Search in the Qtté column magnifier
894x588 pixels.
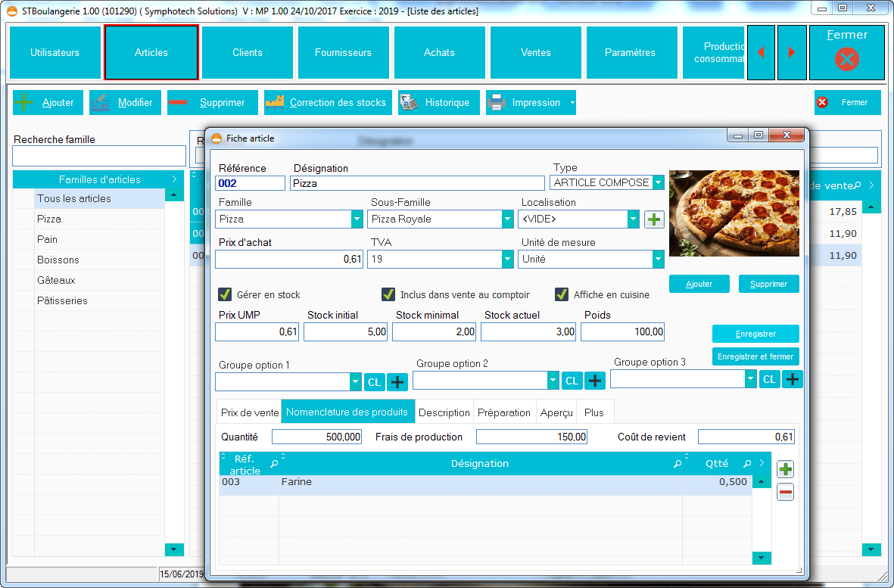(747, 464)
